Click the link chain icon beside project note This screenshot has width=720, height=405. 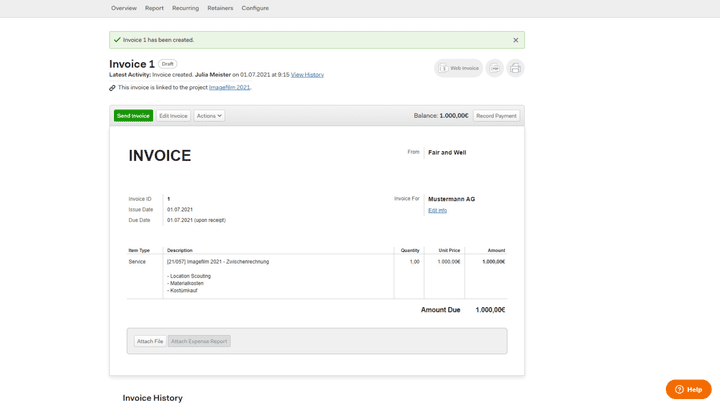coord(112,88)
